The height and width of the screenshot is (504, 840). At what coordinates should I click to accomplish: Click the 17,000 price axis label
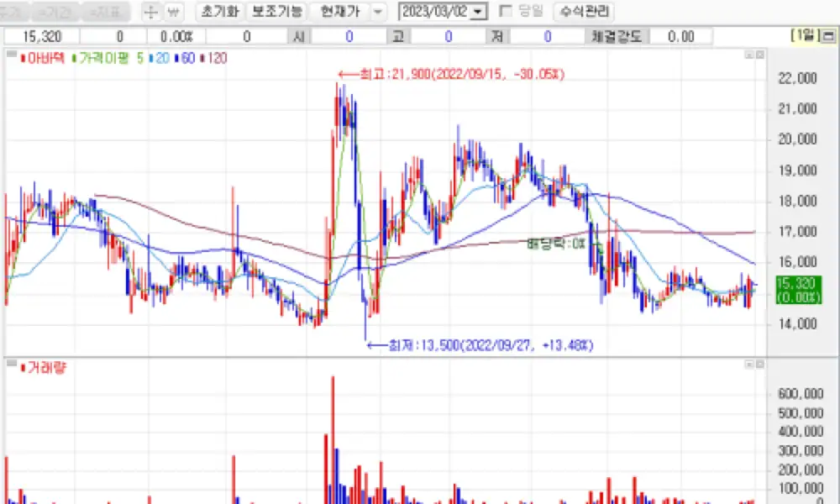point(797,231)
